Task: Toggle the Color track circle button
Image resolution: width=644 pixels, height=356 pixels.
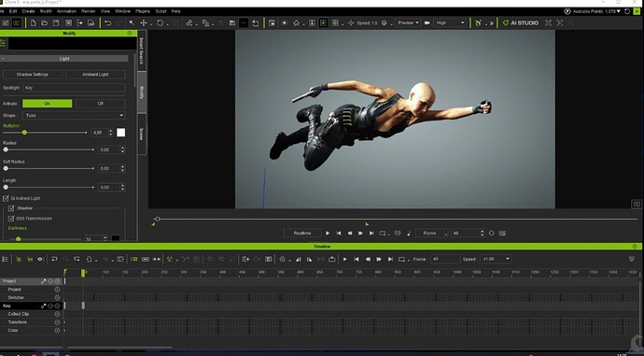Action: coord(57,331)
